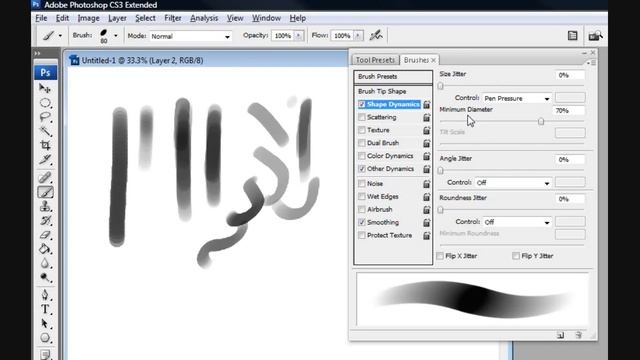Open the File menu
Image resolution: width=640 pixels, height=360 pixels.
point(41,18)
